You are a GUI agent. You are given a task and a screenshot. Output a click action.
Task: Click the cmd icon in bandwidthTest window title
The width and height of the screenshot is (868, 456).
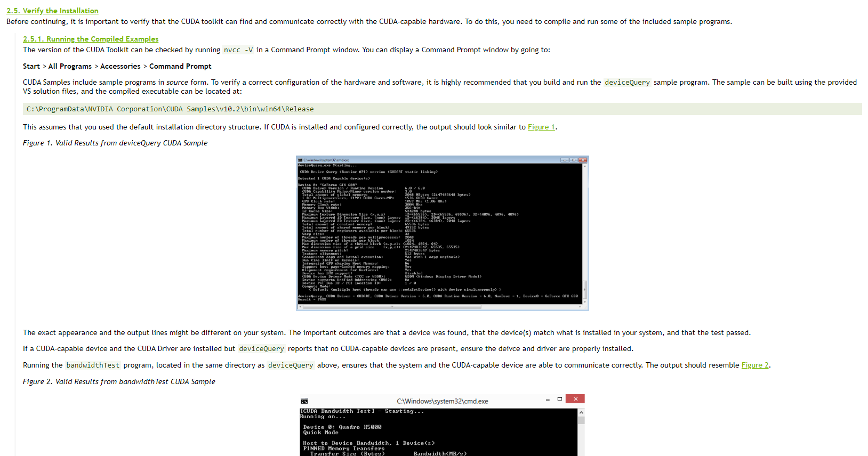[304, 401]
